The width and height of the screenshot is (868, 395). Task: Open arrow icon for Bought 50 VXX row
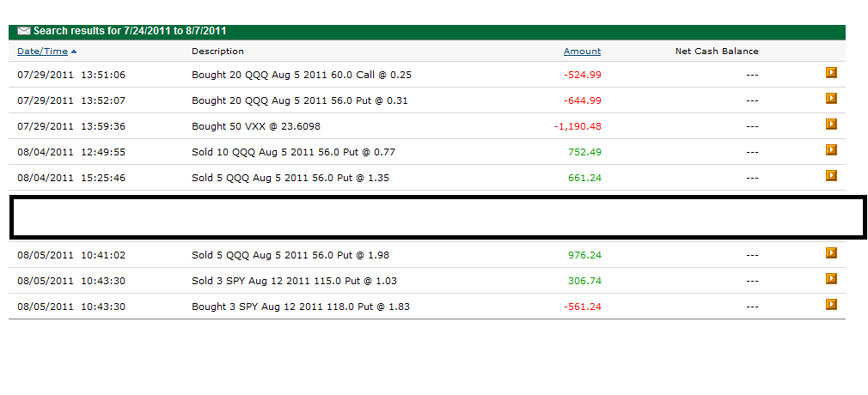tap(831, 124)
